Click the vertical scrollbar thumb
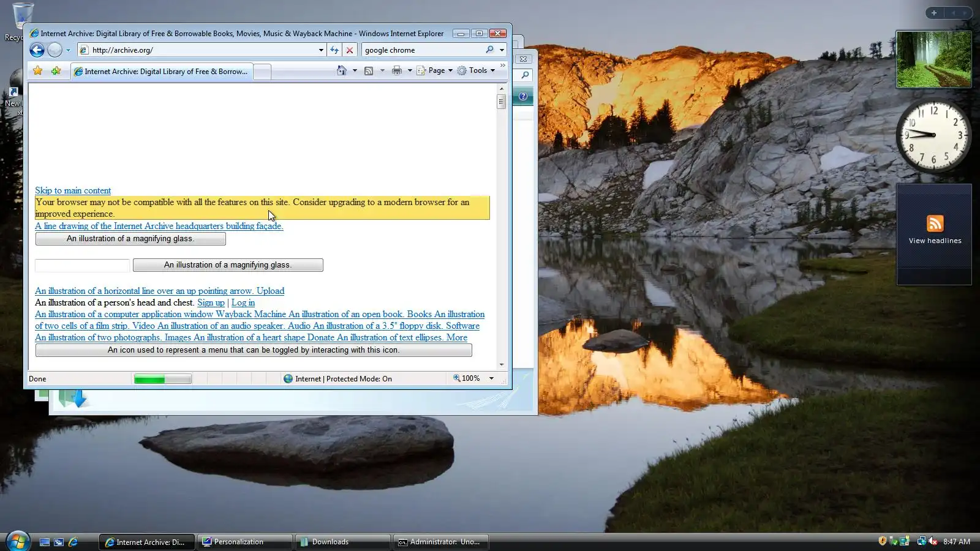This screenshot has width=980, height=551. (x=501, y=102)
